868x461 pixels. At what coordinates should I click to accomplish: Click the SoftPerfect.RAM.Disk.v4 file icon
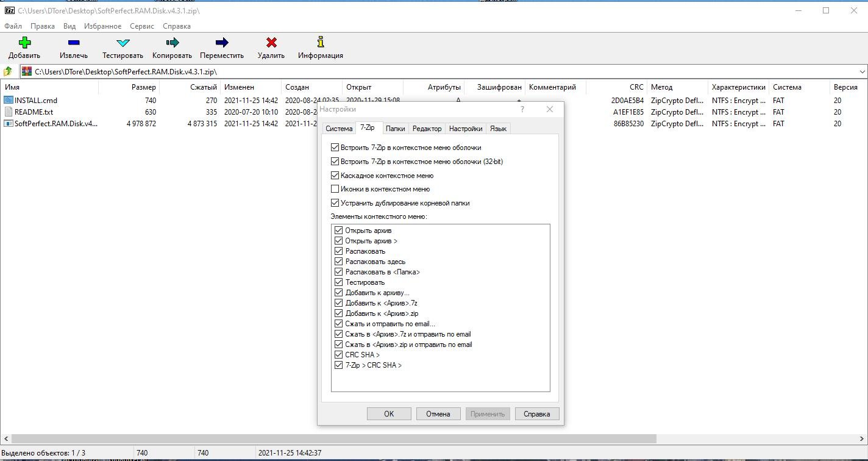coord(8,123)
